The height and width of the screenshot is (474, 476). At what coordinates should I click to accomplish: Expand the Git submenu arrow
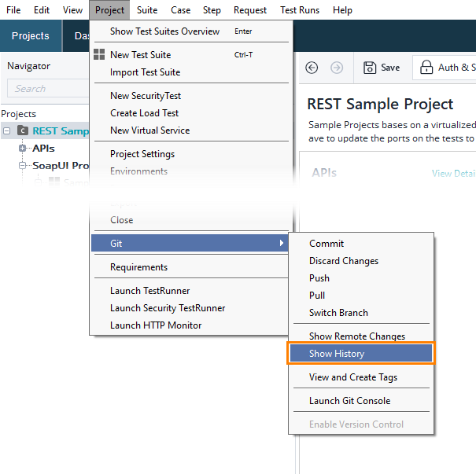[x=282, y=243]
